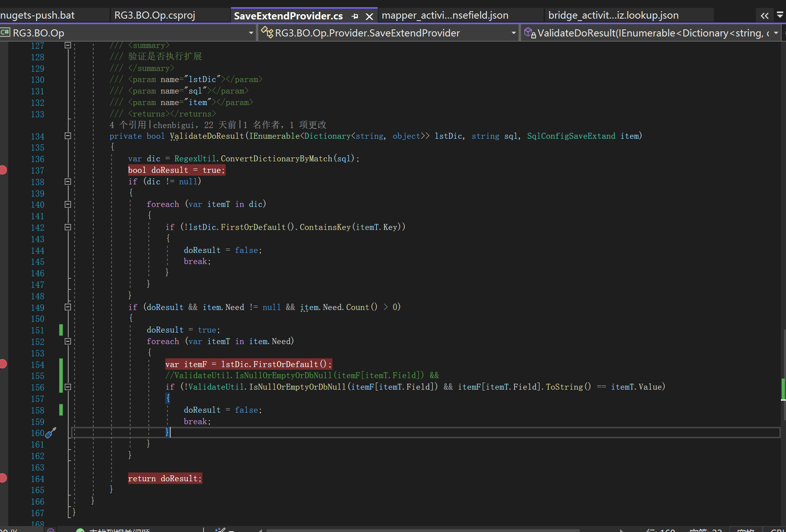
Task: Click 'break;' on line 145
Action: pos(197,261)
